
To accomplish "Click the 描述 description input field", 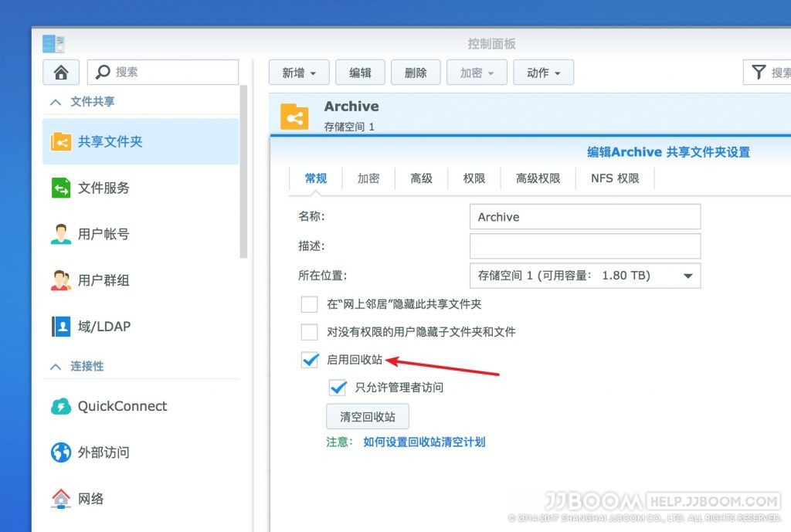I will pos(586,246).
